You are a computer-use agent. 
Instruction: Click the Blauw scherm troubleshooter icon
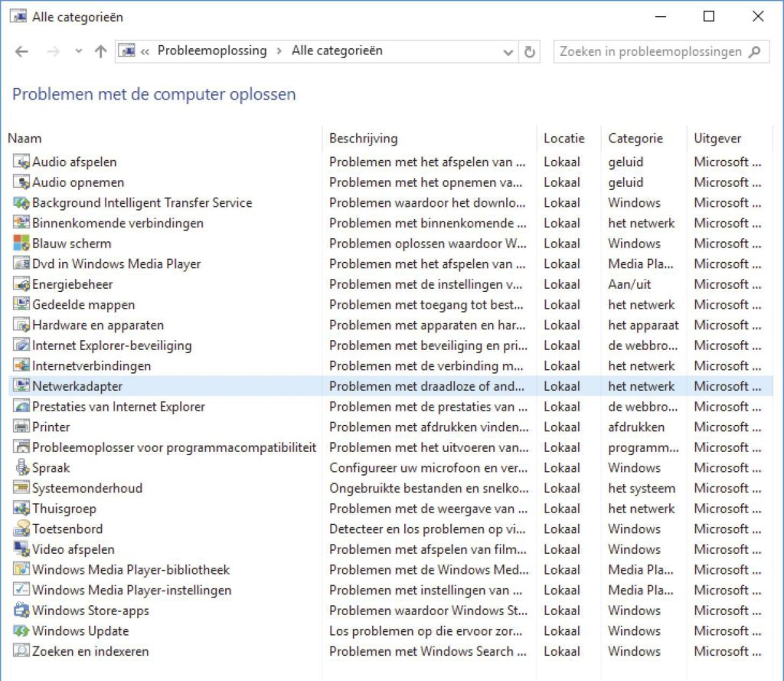pyautogui.click(x=23, y=243)
